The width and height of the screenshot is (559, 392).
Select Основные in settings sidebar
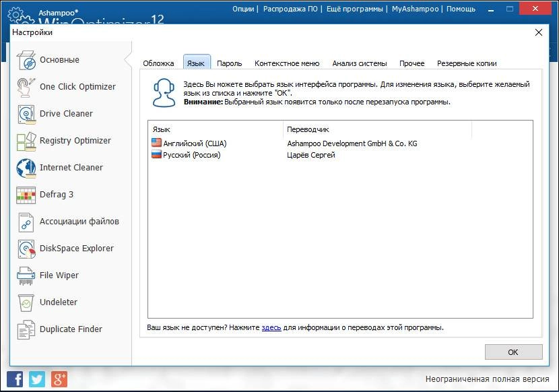[x=59, y=60]
